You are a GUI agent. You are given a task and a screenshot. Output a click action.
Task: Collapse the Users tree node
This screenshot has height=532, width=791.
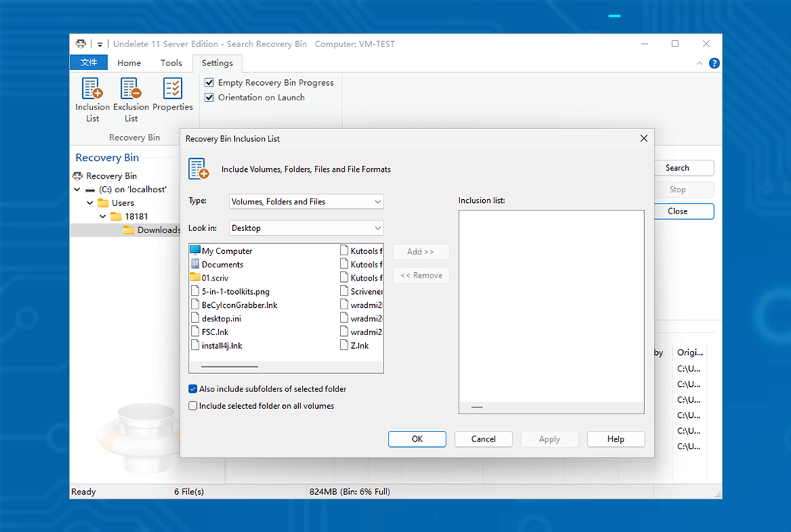[91, 203]
